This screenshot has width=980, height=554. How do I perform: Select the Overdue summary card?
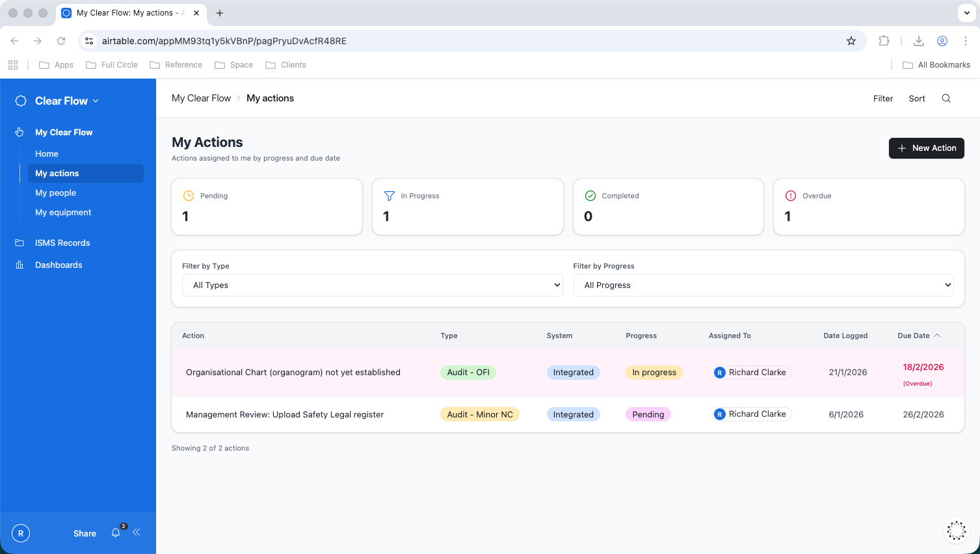tap(868, 207)
